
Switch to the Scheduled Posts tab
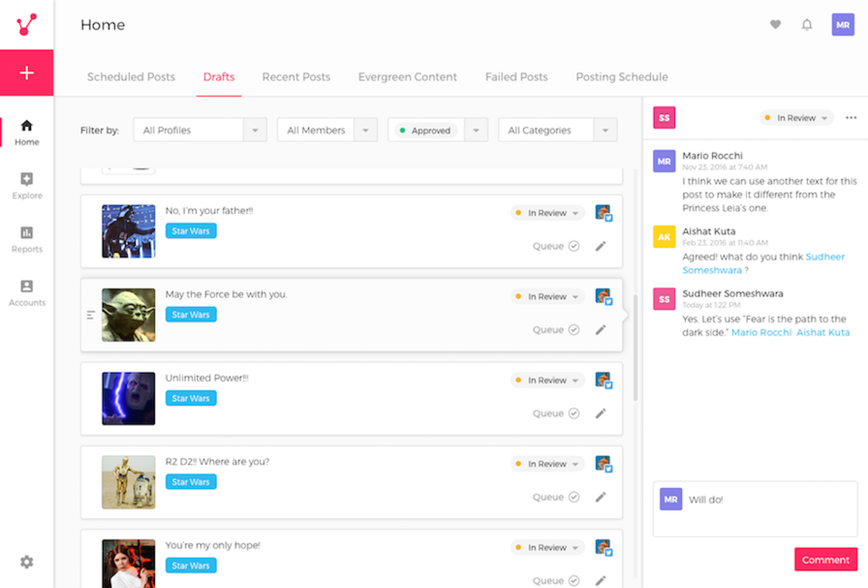(131, 77)
